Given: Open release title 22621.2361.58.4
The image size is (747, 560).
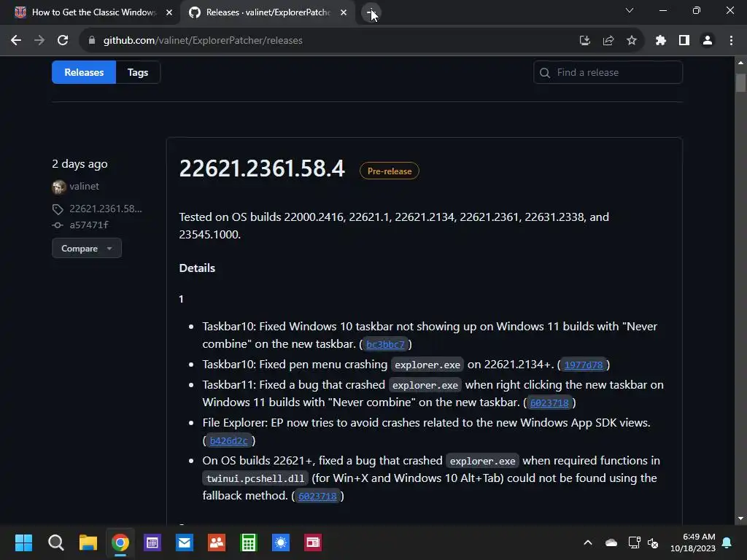Looking at the screenshot, I should 262,168.
